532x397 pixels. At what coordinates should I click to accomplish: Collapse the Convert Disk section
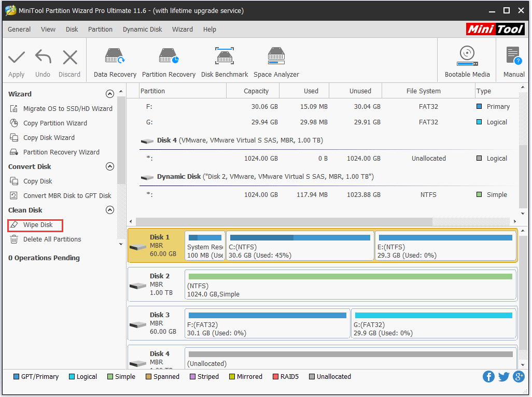pos(109,166)
